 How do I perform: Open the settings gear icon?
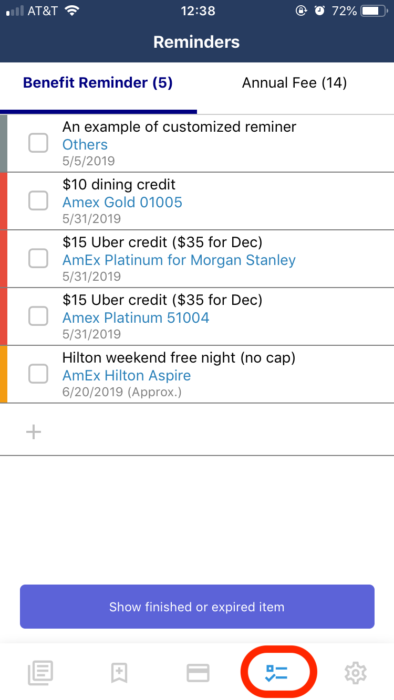coord(356,673)
